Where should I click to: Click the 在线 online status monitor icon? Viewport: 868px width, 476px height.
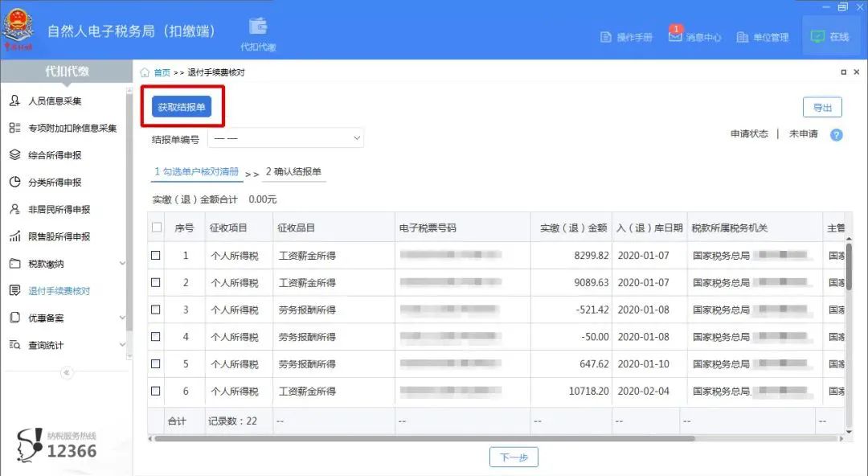coord(817,36)
